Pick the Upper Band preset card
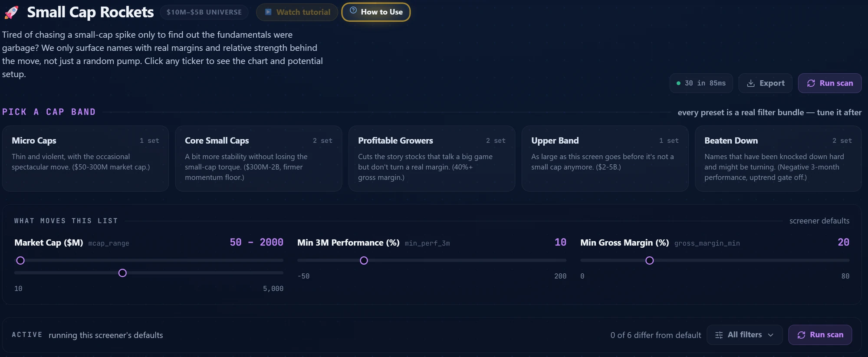Viewport: 868px width, 357px height. point(605,159)
